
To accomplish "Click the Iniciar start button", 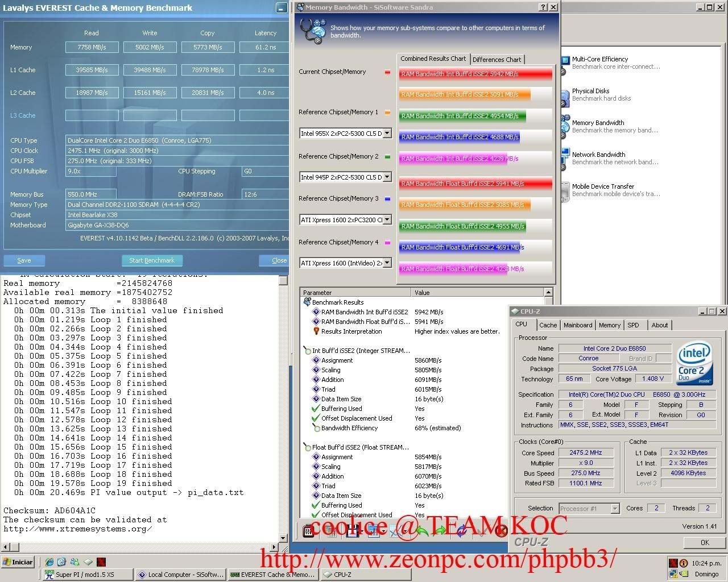I will (18, 562).
